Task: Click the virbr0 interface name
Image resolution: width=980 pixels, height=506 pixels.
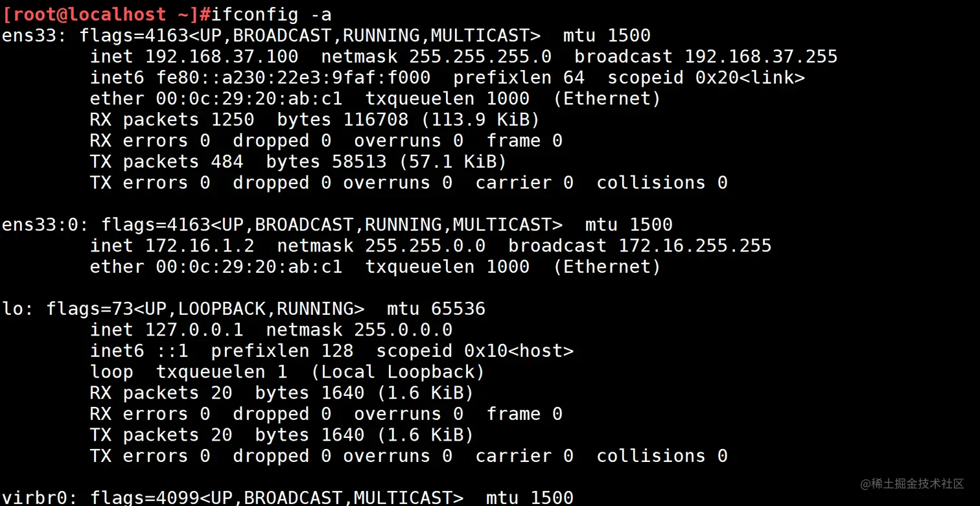Action: pos(40,498)
